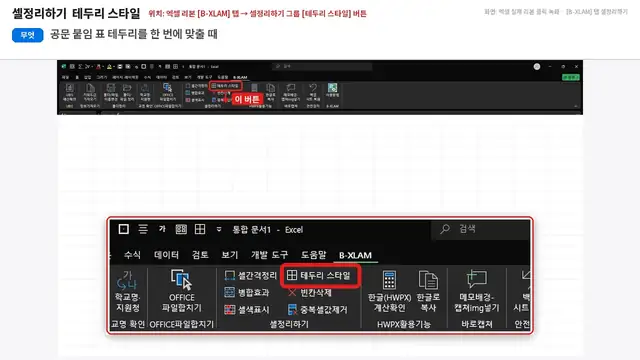Click 빈칸삭제 in the enlarged ribbon view

coord(310,292)
